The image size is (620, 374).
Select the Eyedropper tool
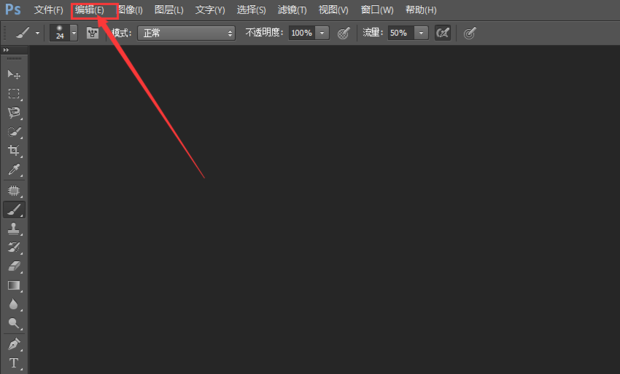14,170
